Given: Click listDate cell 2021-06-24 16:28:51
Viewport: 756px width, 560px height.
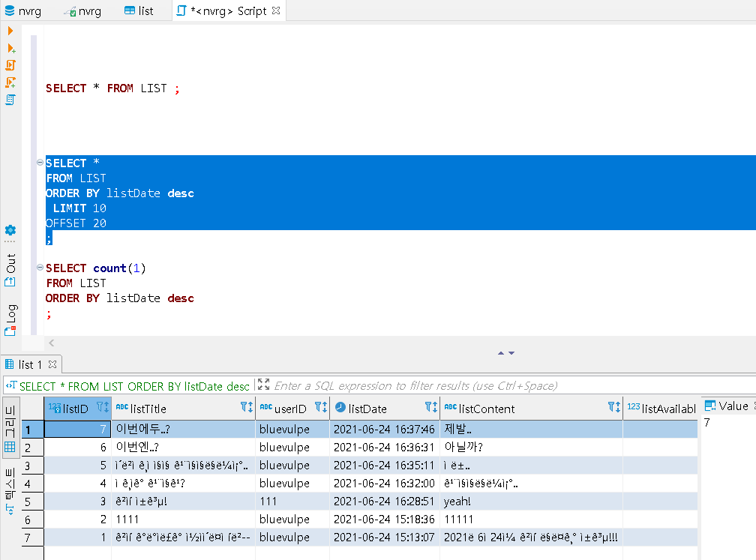Looking at the screenshot, I should pyautogui.click(x=384, y=502).
